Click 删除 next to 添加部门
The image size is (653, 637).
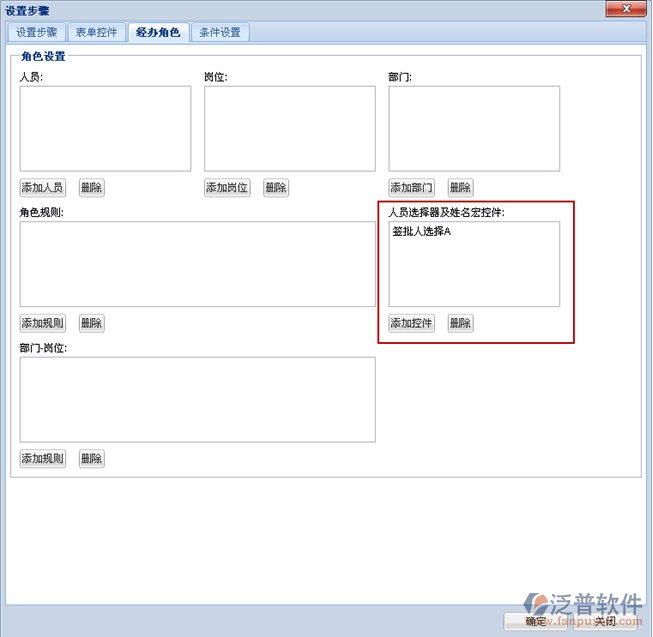pos(461,188)
